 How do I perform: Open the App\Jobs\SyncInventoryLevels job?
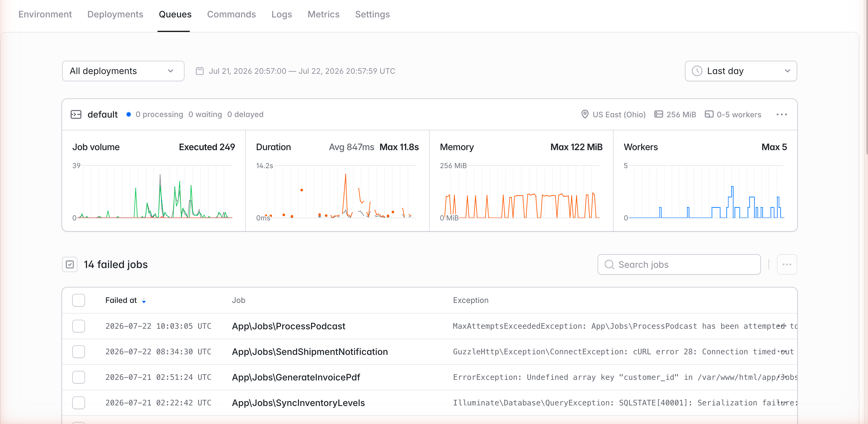298,403
